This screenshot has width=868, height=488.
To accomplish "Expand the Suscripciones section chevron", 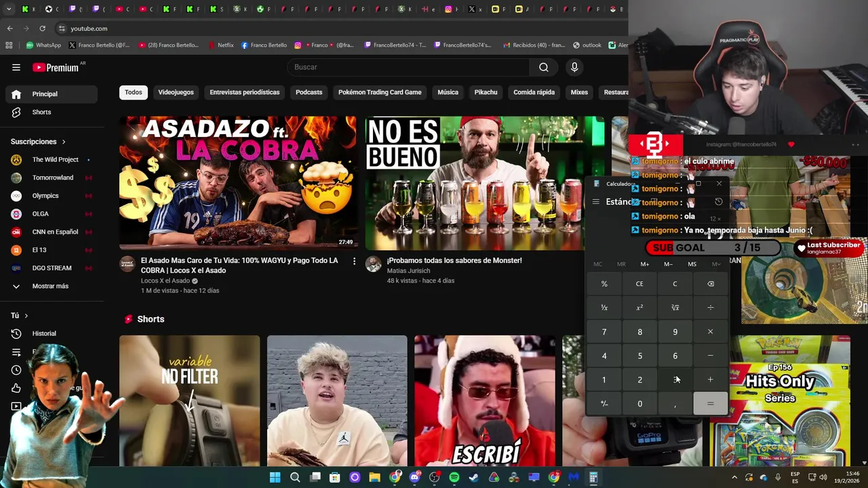I will point(64,142).
